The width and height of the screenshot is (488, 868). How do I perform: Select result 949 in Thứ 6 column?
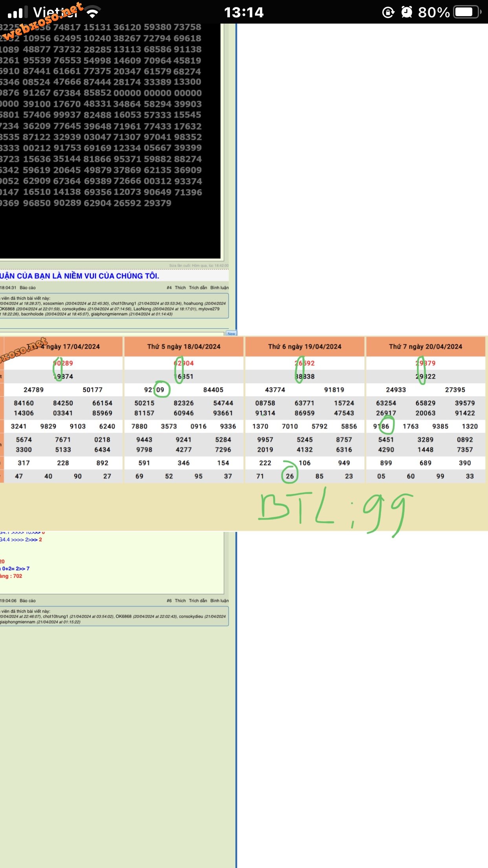coord(344,463)
